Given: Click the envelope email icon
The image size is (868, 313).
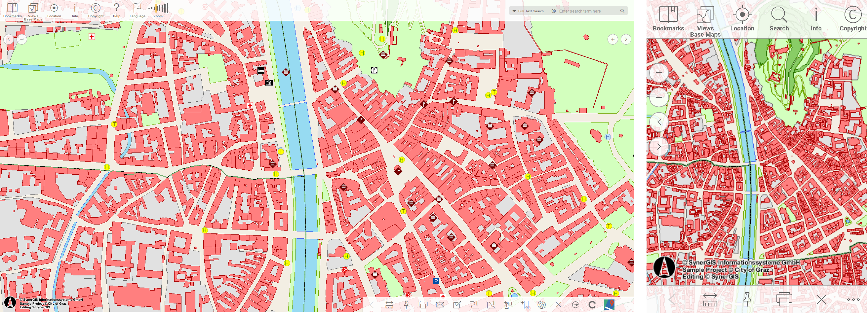Looking at the screenshot, I should point(440,305).
